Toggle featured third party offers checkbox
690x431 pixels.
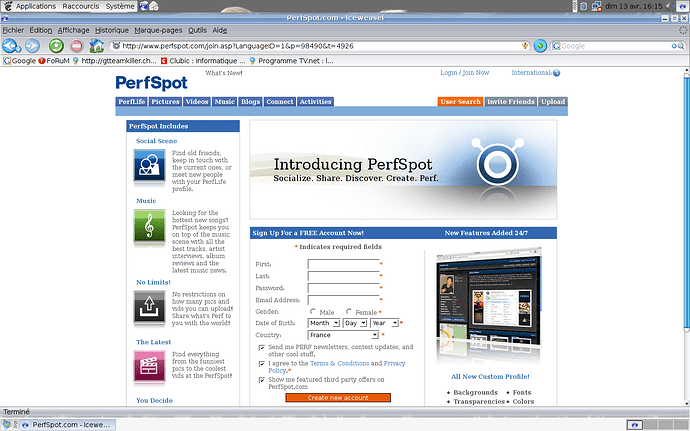[262, 380]
